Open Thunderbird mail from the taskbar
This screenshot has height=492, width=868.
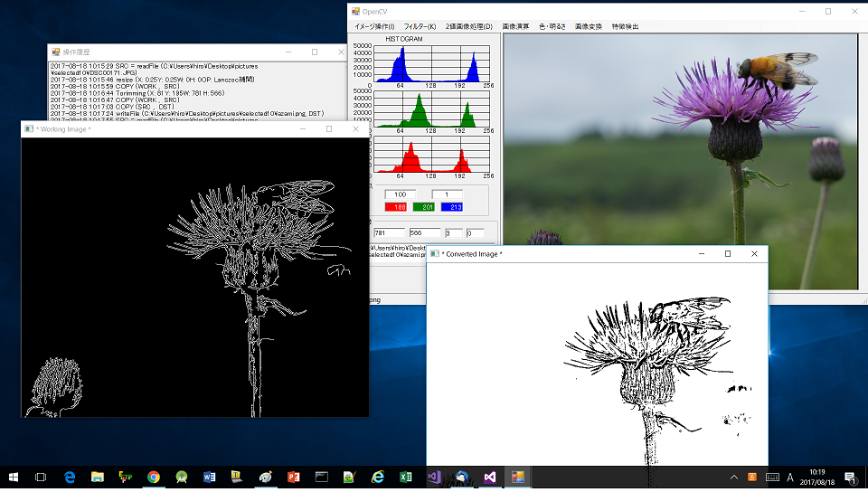click(x=462, y=477)
